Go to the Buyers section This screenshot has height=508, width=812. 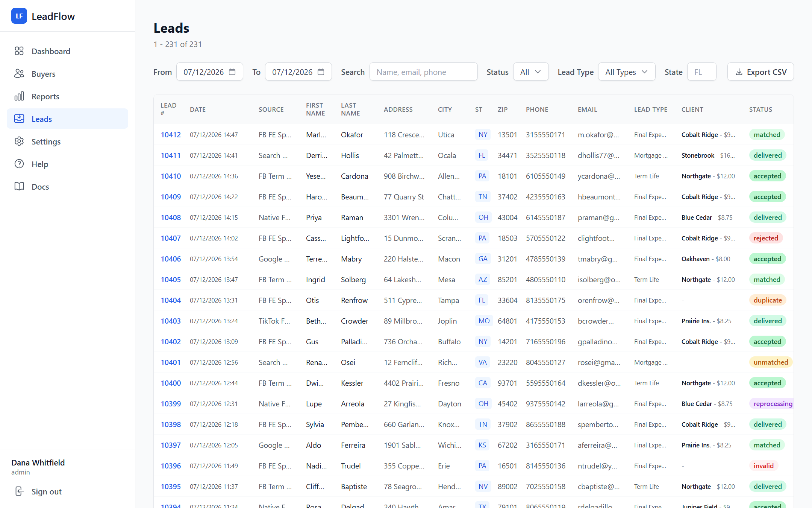[x=68, y=73]
